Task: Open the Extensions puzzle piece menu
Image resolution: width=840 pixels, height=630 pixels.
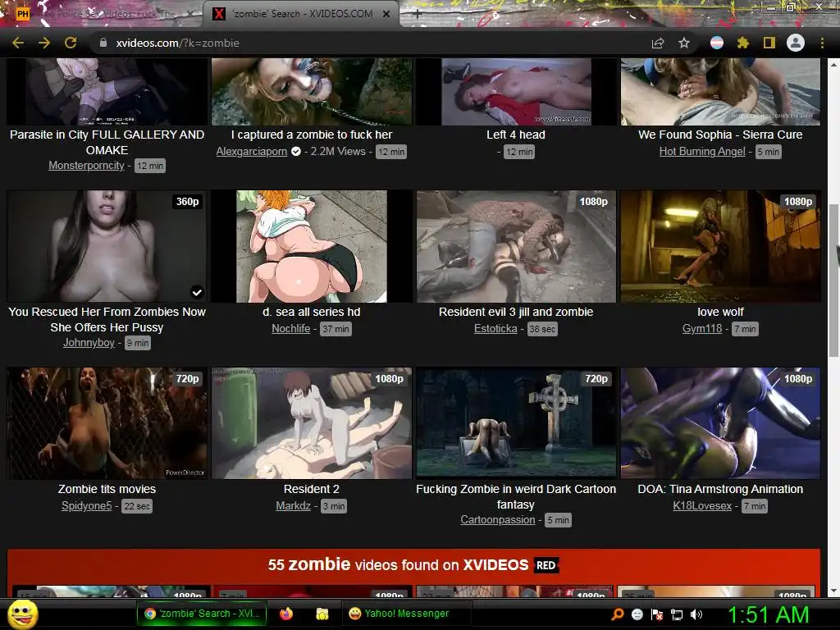Action: [743, 43]
